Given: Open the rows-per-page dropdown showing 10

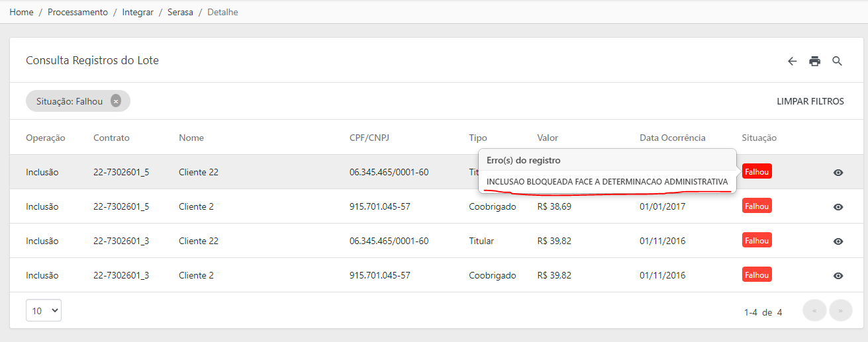Looking at the screenshot, I should (x=44, y=310).
